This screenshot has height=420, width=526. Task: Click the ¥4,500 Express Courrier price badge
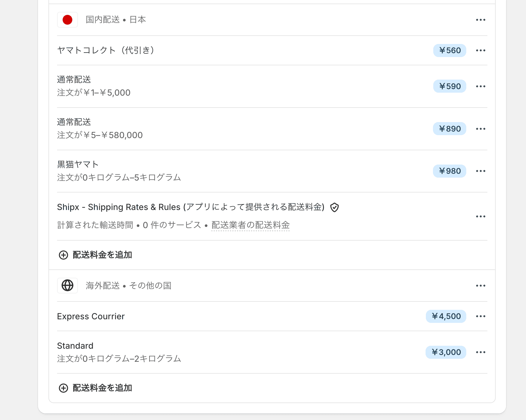pos(446,316)
